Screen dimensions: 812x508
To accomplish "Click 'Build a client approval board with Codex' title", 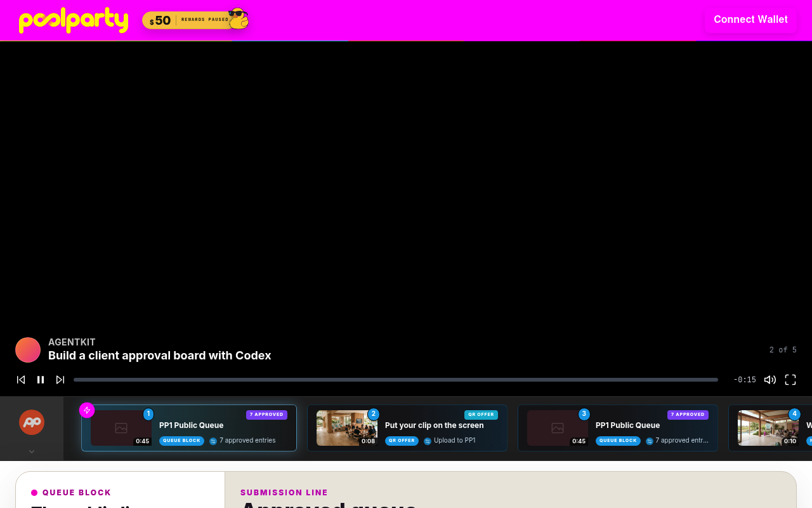I will [x=160, y=356].
